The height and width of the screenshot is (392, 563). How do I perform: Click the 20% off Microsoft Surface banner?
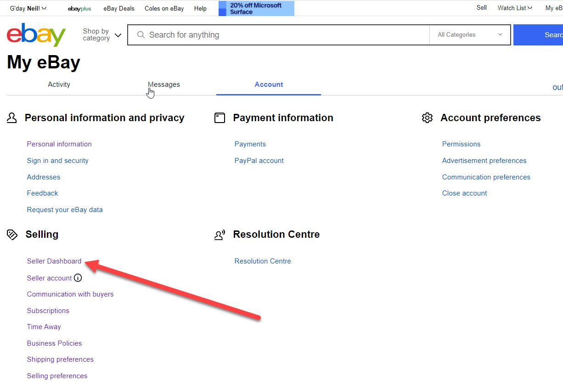(x=256, y=8)
